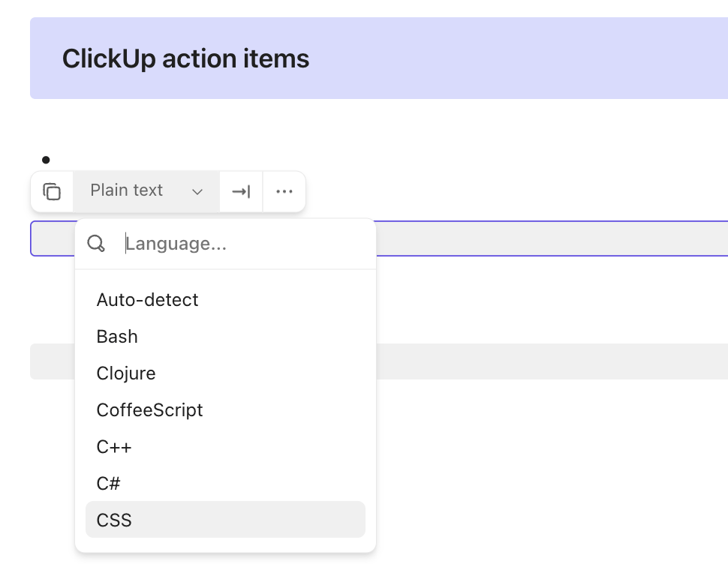Open the three-dots more options menu
Image resolution: width=728 pixels, height=564 pixels.
[284, 191]
